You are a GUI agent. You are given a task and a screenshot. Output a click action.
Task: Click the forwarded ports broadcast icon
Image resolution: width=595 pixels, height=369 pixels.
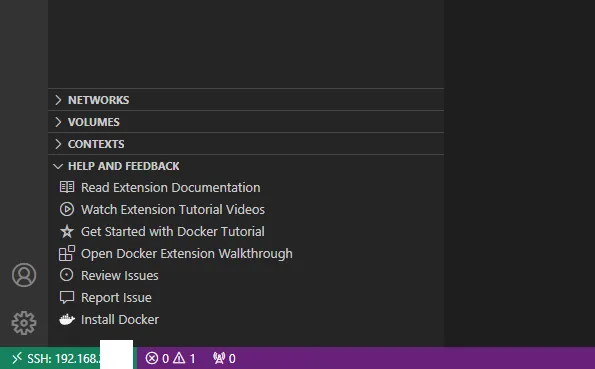[219, 358]
